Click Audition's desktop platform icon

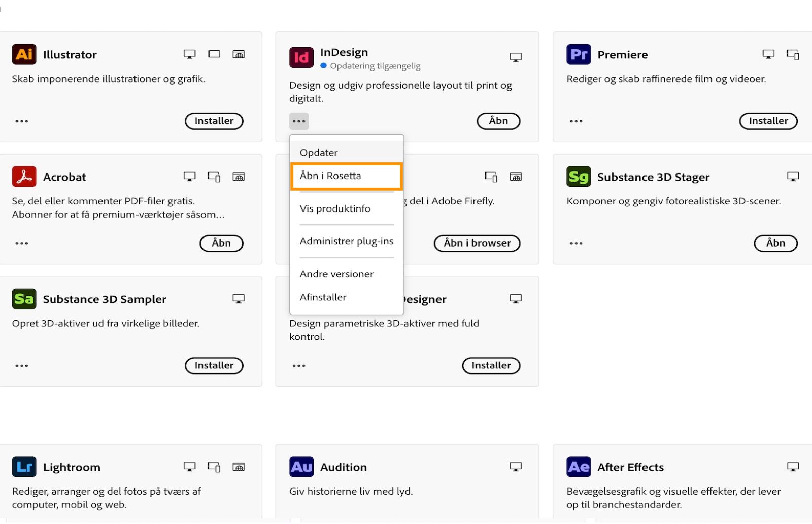click(x=516, y=467)
